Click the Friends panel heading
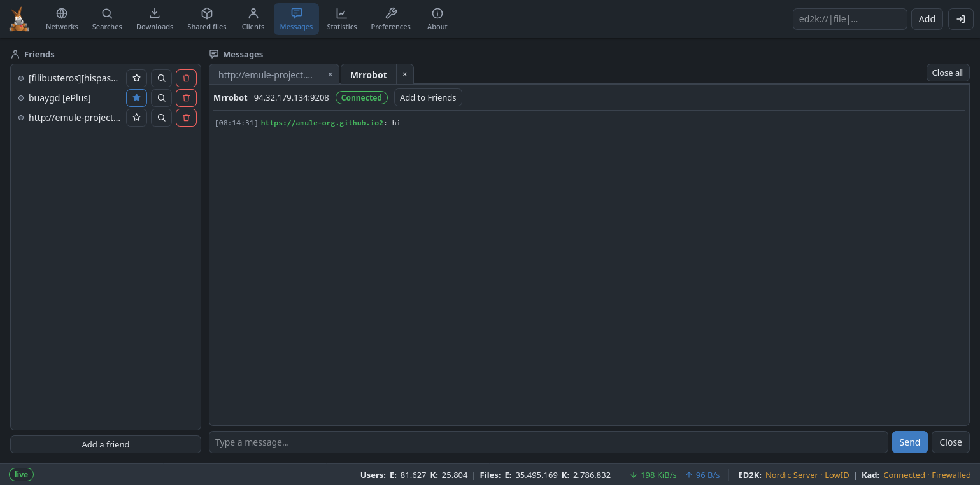Image resolution: width=980 pixels, height=485 pixels. click(33, 54)
